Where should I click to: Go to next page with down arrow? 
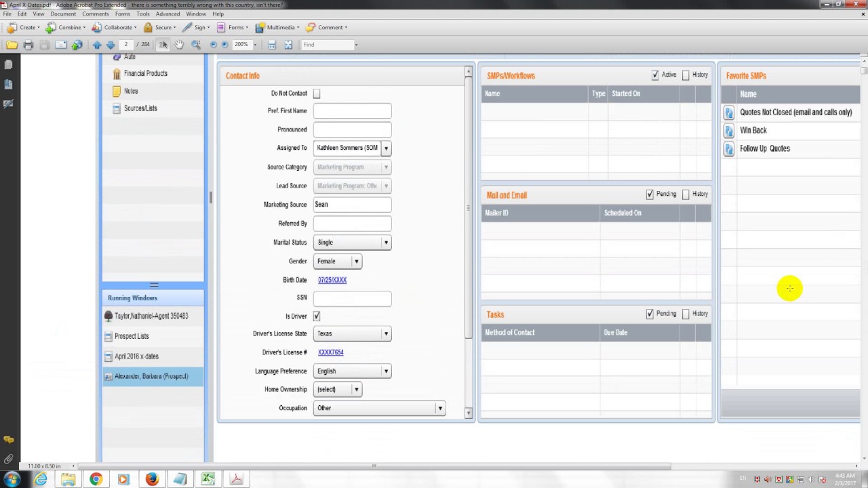tap(111, 45)
